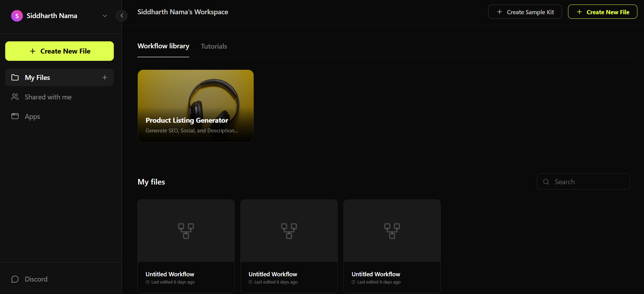Image resolution: width=644 pixels, height=294 pixels.
Task: Click the Shared with me people icon
Action: click(x=15, y=97)
